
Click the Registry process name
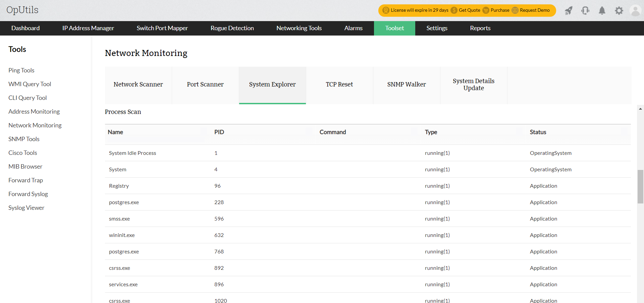(119, 186)
